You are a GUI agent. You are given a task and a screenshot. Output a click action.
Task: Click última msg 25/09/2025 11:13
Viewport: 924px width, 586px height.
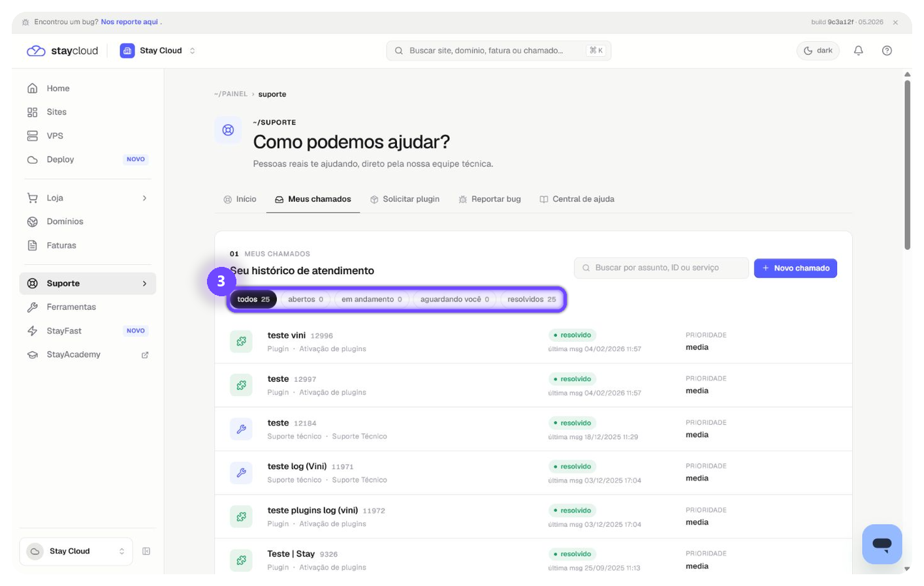point(594,568)
